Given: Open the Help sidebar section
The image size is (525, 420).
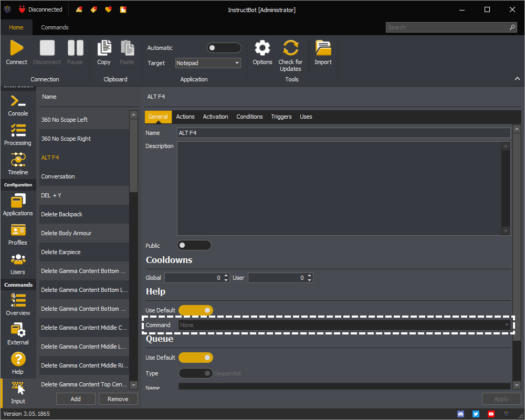Looking at the screenshot, I should (18, 364).
